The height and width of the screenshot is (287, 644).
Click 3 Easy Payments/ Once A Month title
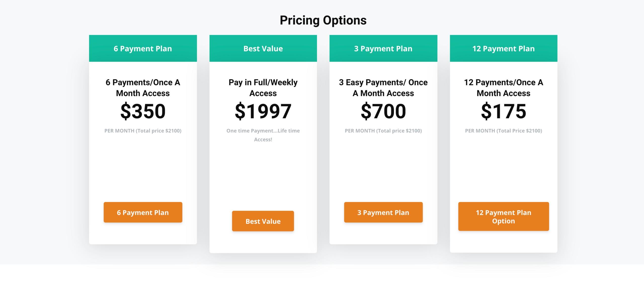[x=383, y=88]
